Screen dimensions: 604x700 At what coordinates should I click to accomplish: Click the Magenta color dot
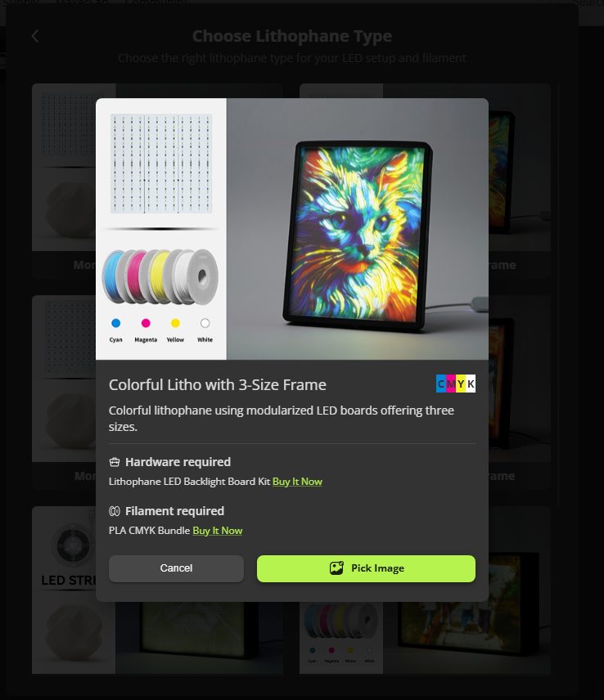coord(146,323)
